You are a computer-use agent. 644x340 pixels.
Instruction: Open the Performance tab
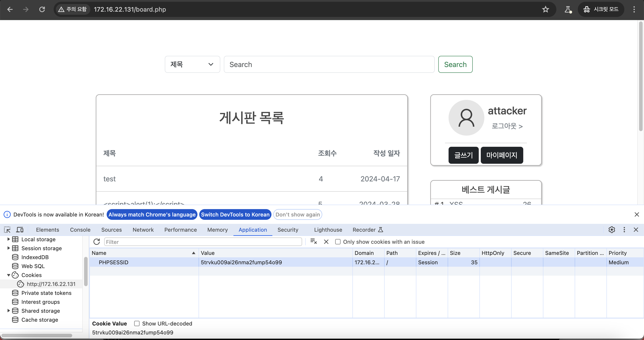(180, 230)
